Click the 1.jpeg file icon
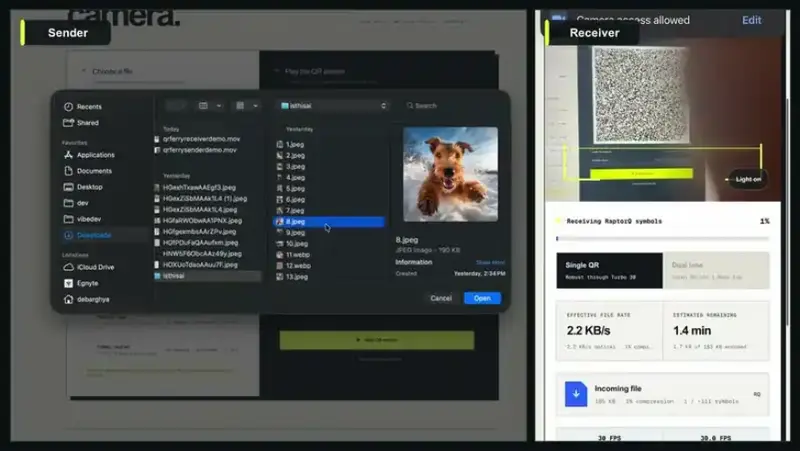Image resolution: width=800 pixels, height=451 pixels. (x=280, y=144)
